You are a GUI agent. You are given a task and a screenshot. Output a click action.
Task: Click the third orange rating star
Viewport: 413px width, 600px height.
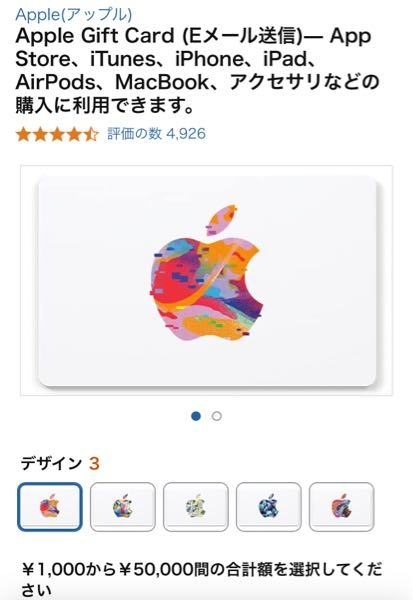pyautogui.click(x=57, y=135)
